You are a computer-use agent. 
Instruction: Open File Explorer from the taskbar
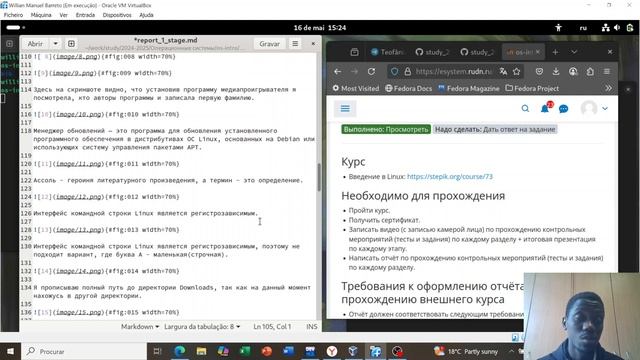tap(201, 351)
